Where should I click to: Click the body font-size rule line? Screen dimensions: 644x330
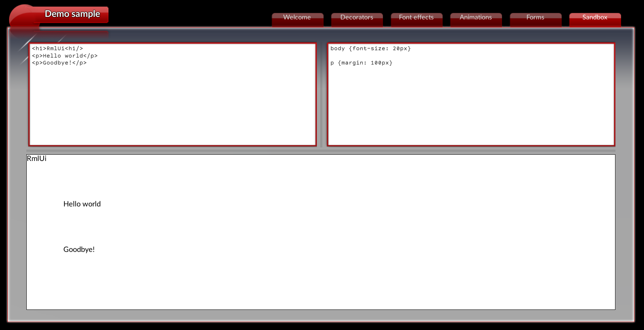[x=370, y=48]
